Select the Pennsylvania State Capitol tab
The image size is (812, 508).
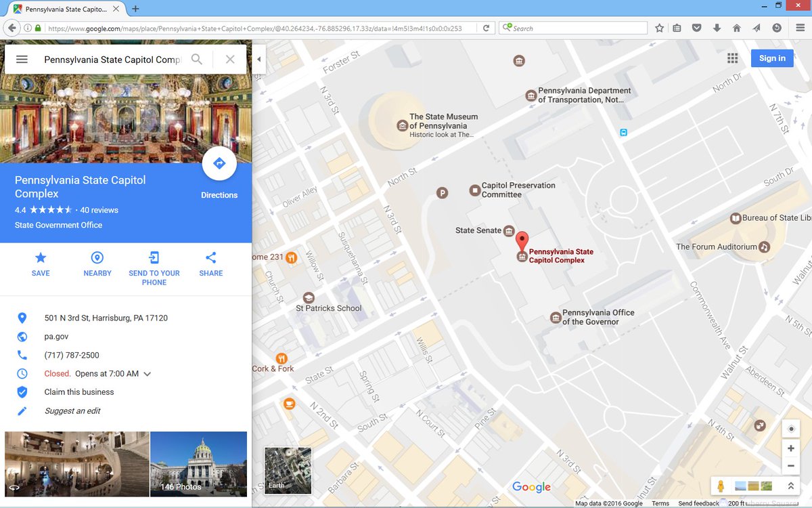pyautogui.click(x=66, y=9)
